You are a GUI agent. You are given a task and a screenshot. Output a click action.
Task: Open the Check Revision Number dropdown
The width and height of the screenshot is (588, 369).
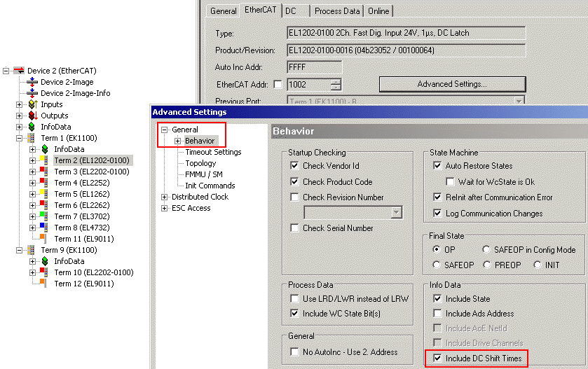click(x=397, y=212)
